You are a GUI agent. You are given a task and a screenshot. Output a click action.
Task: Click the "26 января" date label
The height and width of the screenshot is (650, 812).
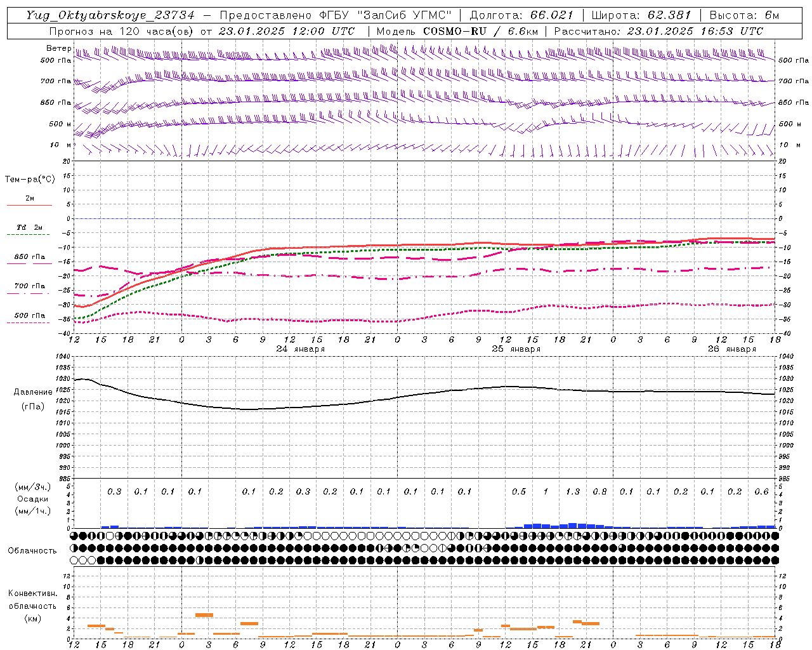point(732,349)
